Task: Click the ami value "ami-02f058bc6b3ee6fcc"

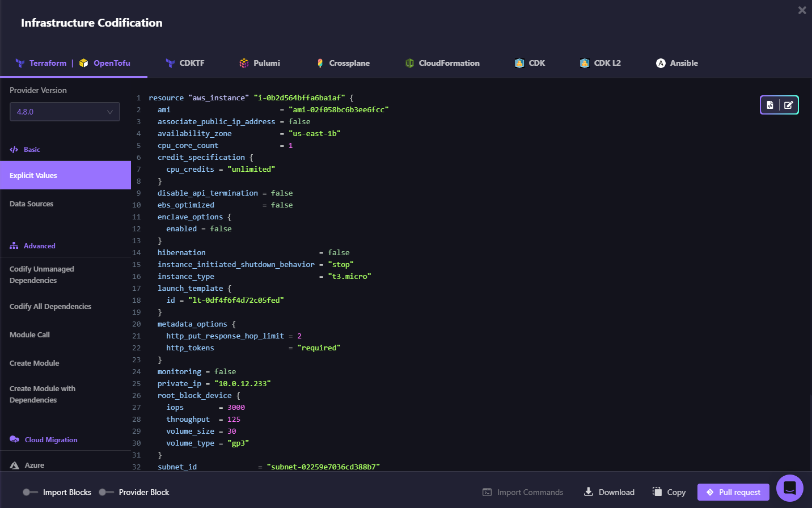Action: [339, 109]
